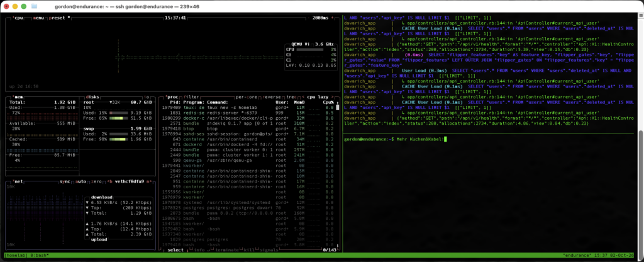Toggle the net box label
This screenshot has height=262, width=644.
pos(18,181)
